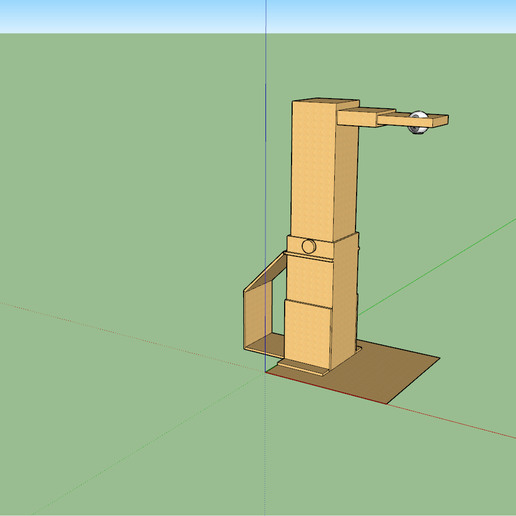
Task: Click the circular knob on column band
Action: (x=309, y=246)
